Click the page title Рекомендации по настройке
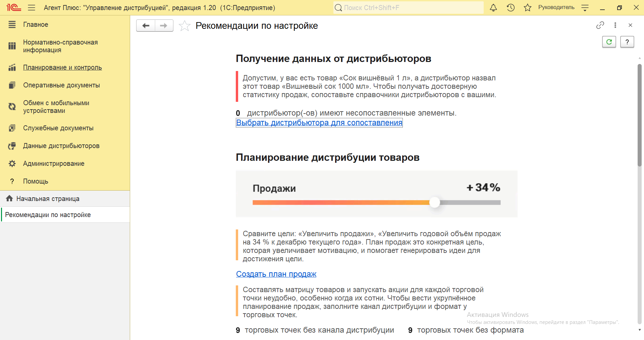Screen dimensions: 644x340 (257, 26)
